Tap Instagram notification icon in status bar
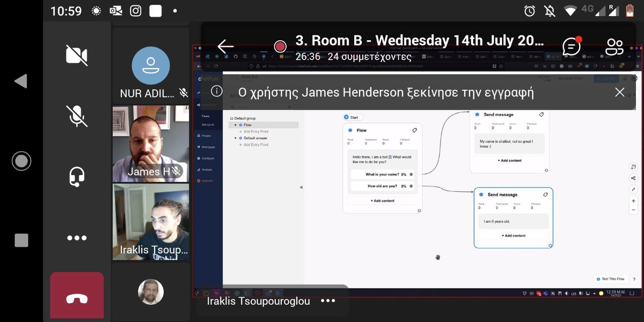This screenshot has width=644, height=322. tap(135, 11)
